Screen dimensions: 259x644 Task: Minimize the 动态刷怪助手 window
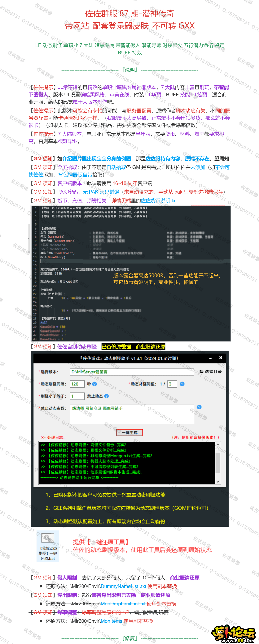(x=210, y=358)
